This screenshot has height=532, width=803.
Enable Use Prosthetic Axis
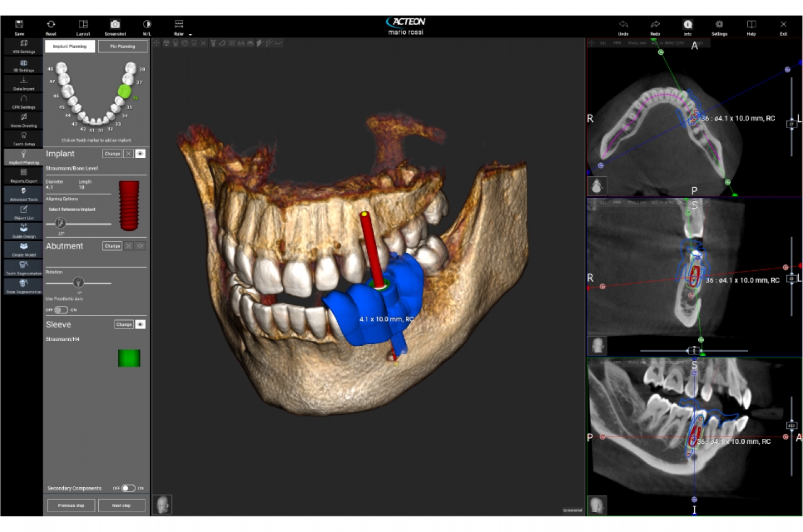click(61, 310)
